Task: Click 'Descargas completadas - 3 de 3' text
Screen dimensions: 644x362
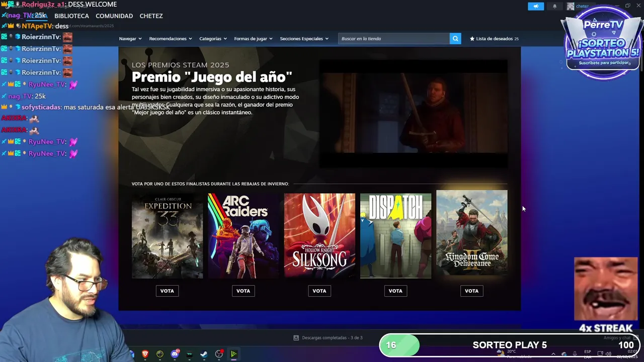Action: [332, 338]
